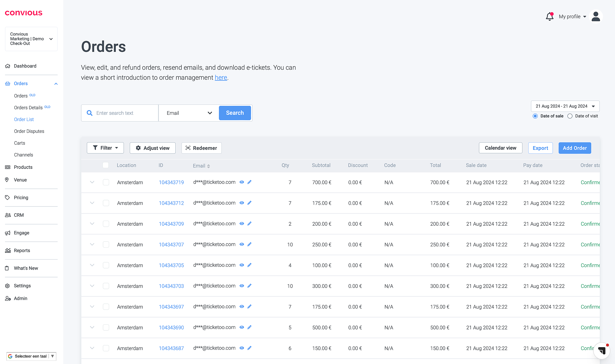
Task: Expand row details for order 104343707
Action: tap(92, 244)
